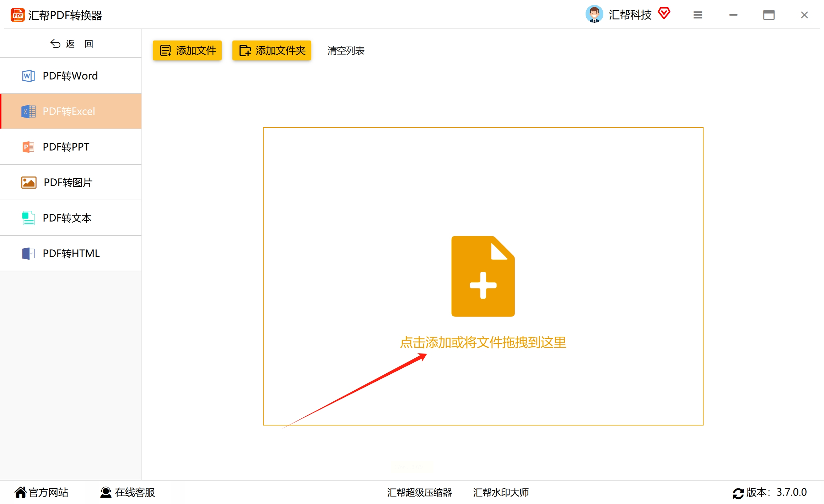The height and width of the screenshot is (504, 824).
Task: Click the HTML icon beside PDF转HTML
Action: tap(28, 254)
